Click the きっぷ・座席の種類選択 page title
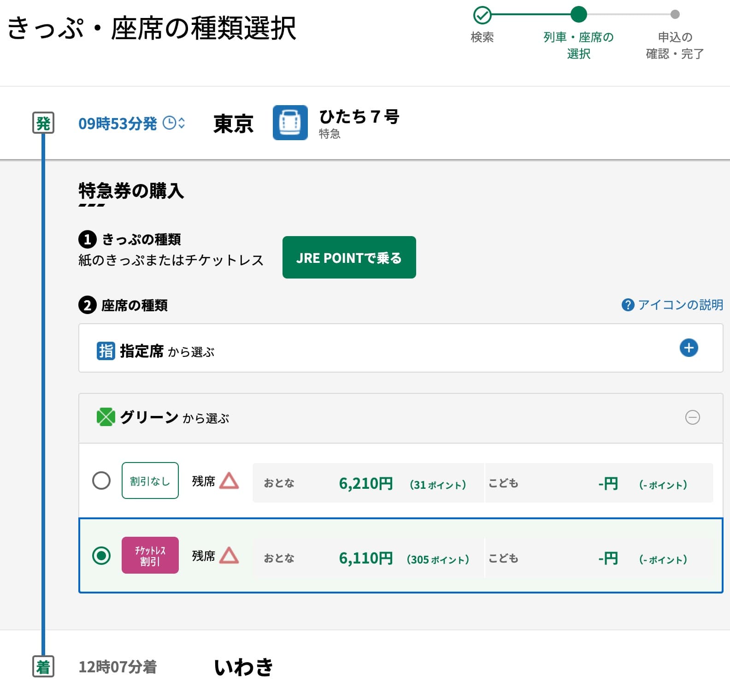The width and height of the screenshot is (730, 700). pos(152,28)
